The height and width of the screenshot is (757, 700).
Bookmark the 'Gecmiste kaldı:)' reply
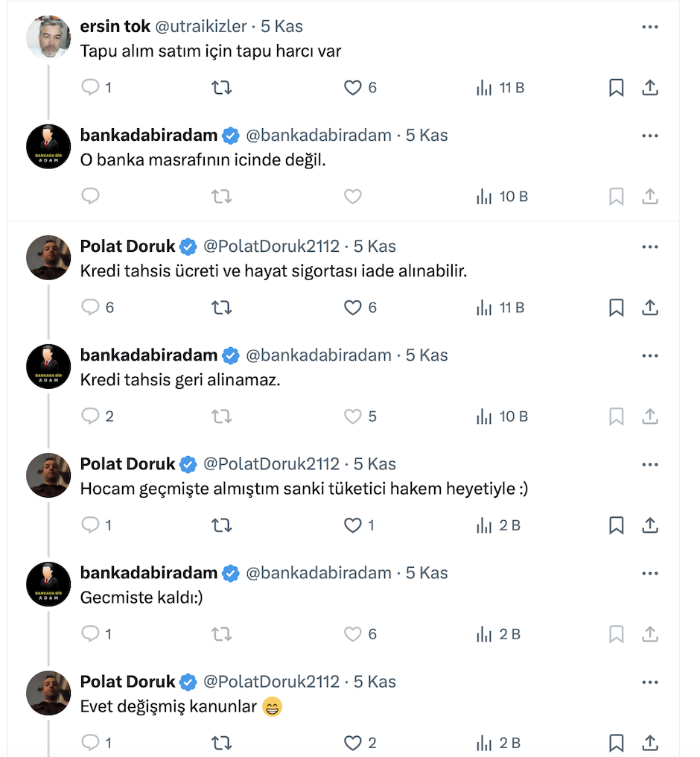coord(616,634)
